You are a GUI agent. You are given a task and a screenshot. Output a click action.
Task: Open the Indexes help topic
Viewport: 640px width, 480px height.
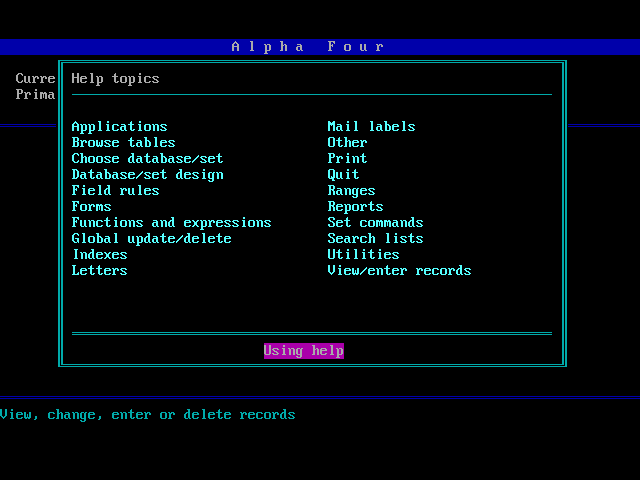(x=100, y=254)
